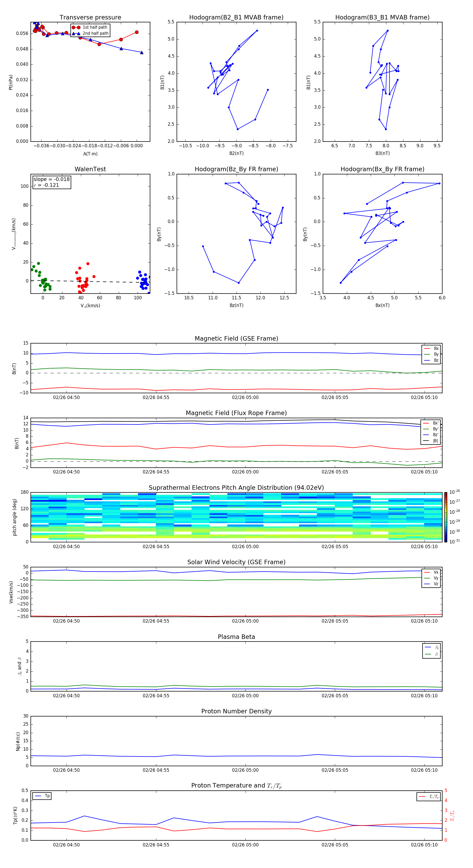Select the βp entry in Plasma Beta legend
Image resolution: width=473 pixels, height=868 pixels.
[431, 647]
